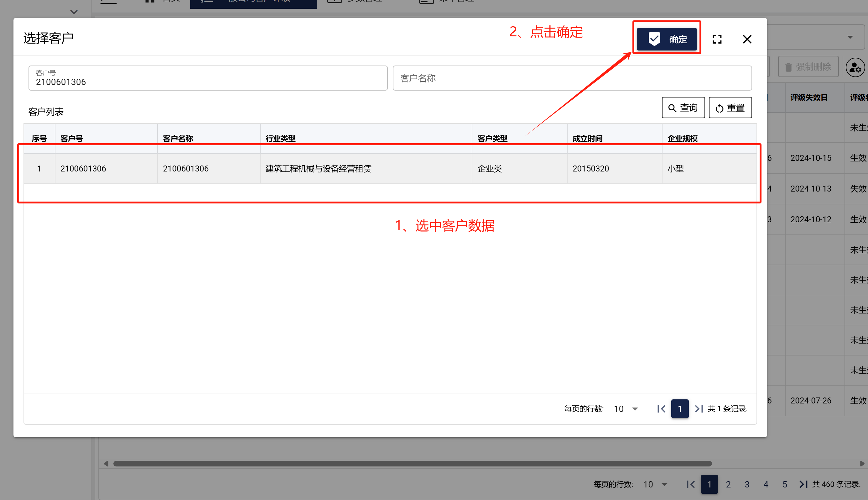Click the 确定 confirm button
This screenshot has width=868, height=500.
point(667,39)
